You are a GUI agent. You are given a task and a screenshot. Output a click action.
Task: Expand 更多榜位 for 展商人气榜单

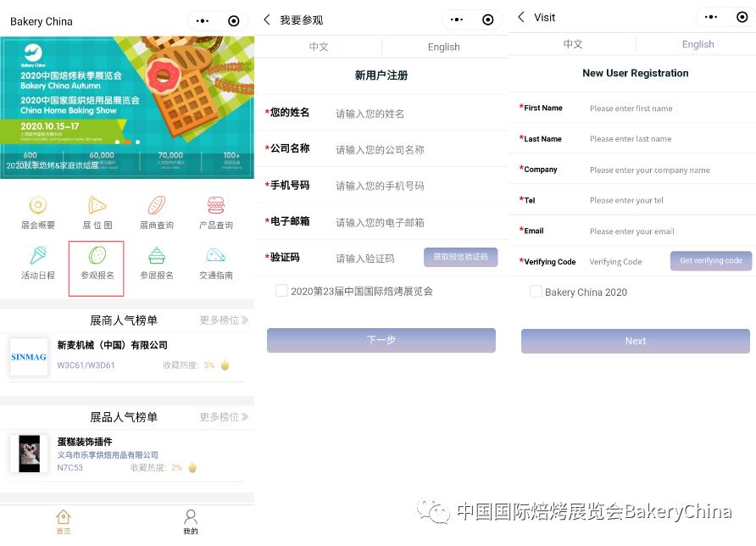(x=224, y=320)
